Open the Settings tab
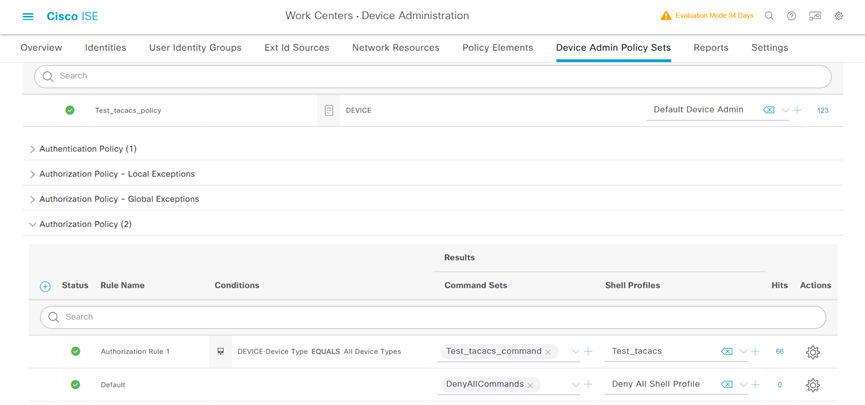 (x=770, y=47)
